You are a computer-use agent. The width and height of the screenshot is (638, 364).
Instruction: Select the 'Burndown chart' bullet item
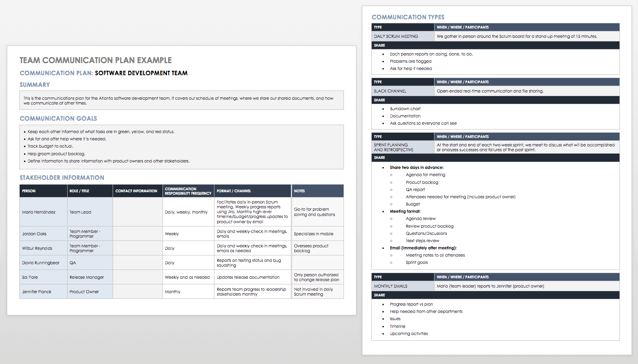(405, 109)
